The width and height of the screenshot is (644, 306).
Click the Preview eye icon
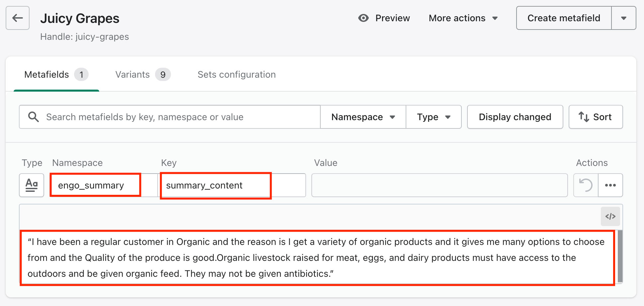(363, 18)
